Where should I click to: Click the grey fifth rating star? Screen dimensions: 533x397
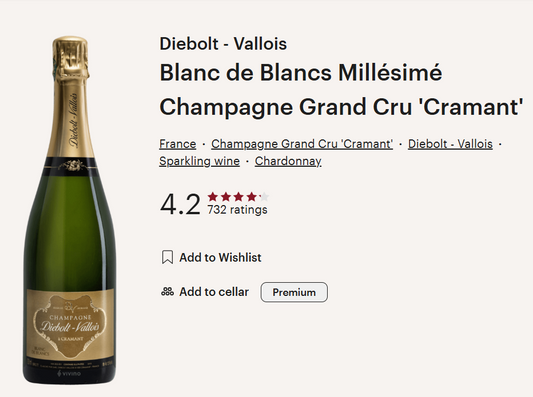click(264, 196)
